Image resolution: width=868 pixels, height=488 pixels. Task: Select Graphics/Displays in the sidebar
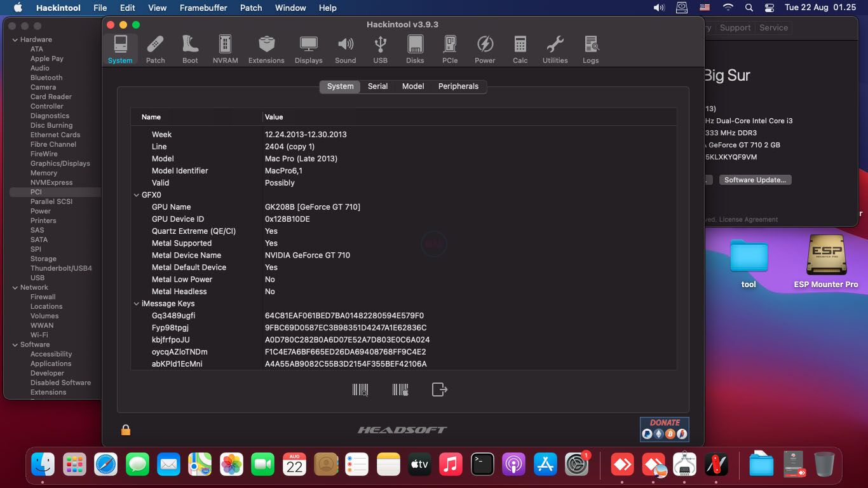pos(60,163)
